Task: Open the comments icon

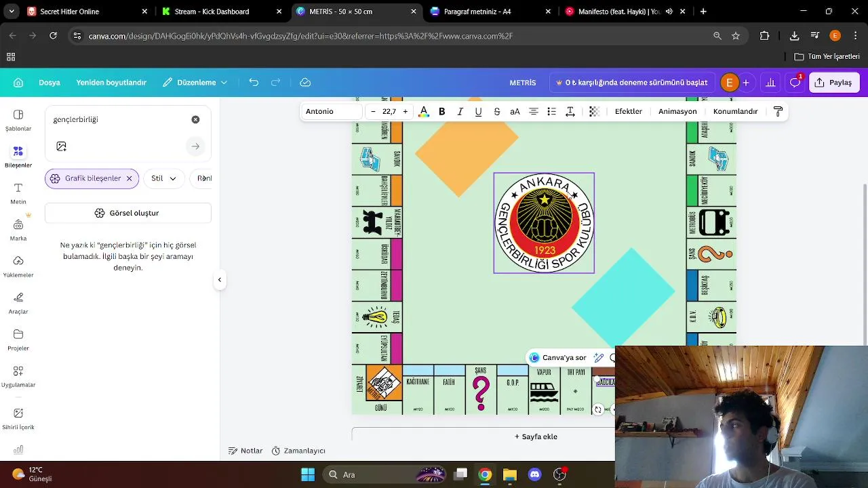Action: click(795, 83)
